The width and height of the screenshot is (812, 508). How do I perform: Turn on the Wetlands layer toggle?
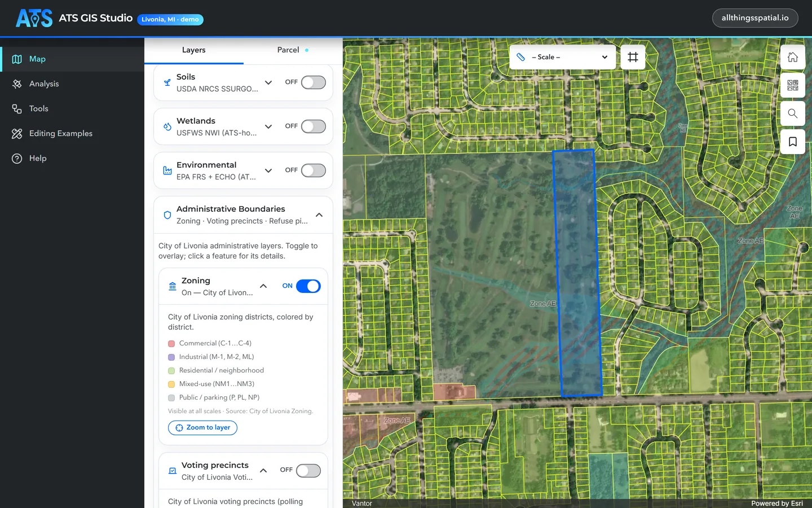pyautogui.click(x=314, y=126)
